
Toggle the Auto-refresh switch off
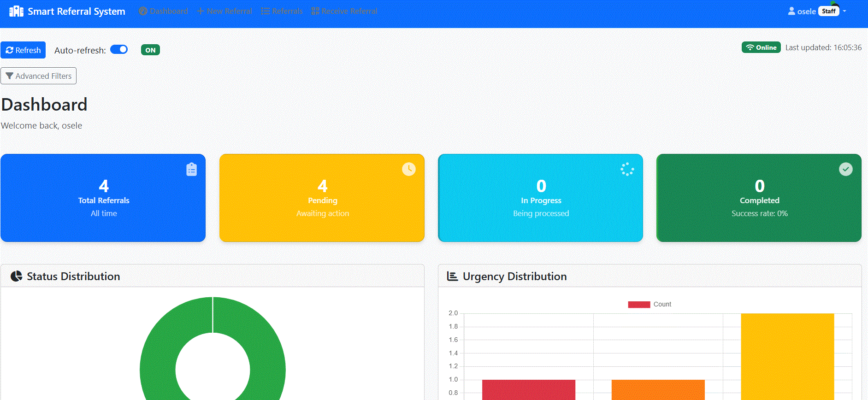(x=119, y=49)
